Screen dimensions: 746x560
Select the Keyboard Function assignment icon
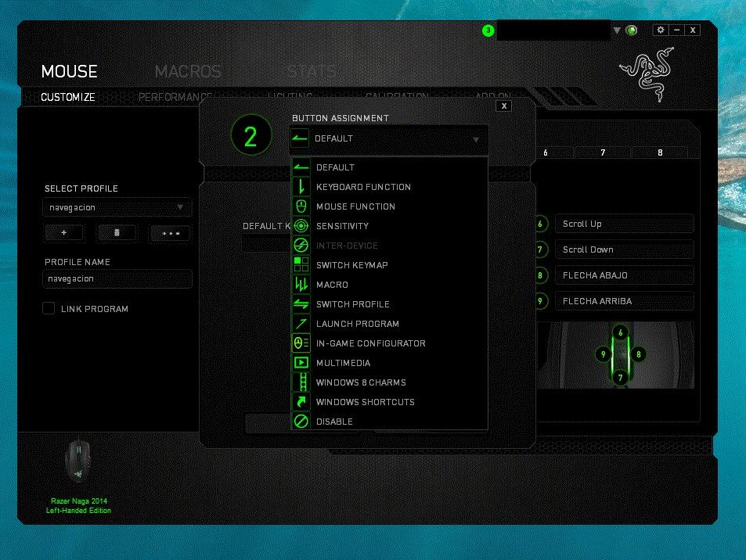[x=301, y=186]
